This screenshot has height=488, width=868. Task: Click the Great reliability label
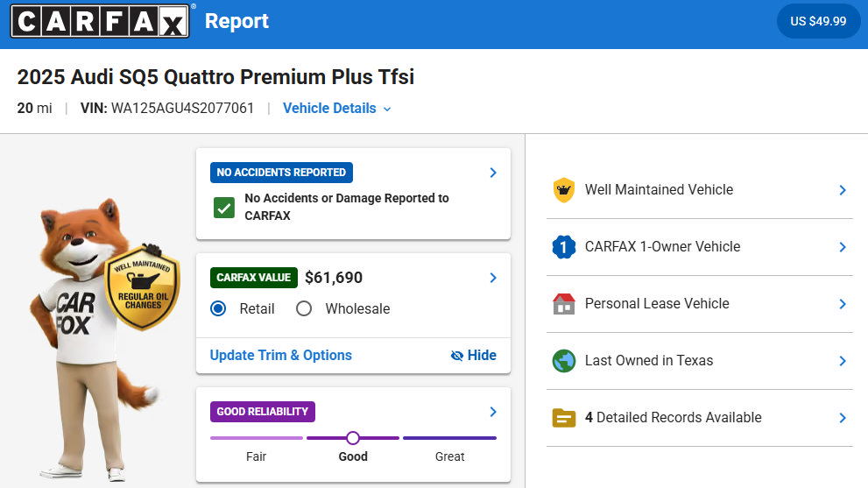449,457
